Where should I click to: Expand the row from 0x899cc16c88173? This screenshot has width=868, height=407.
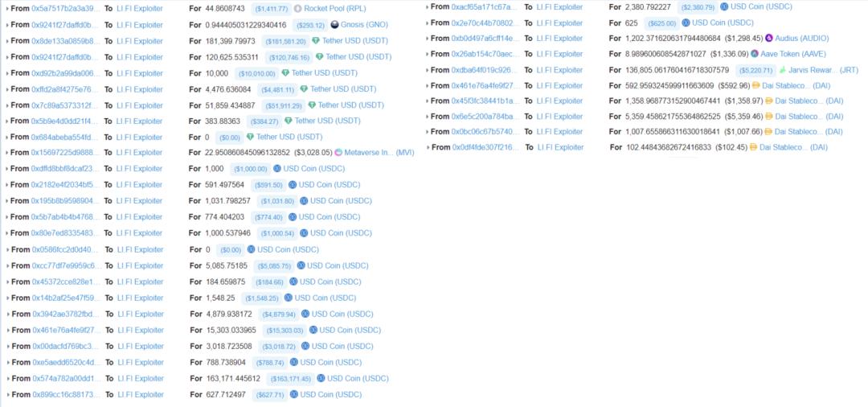[x=8, y=395]
